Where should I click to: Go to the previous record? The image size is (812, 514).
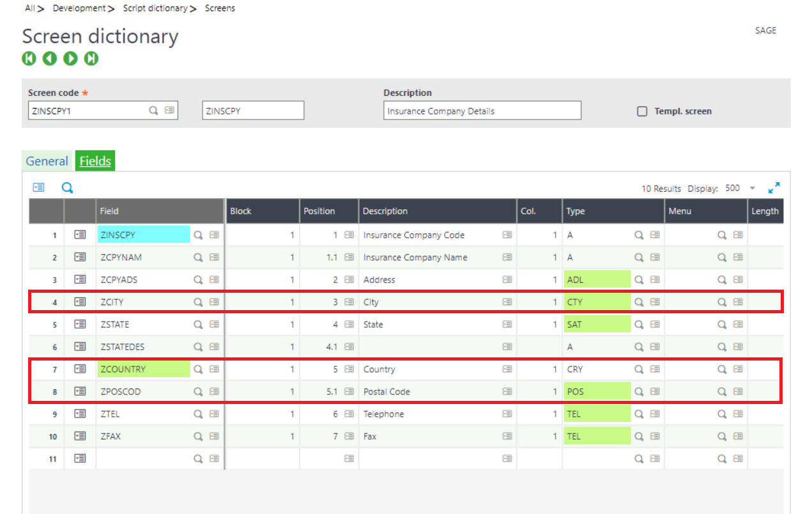tap(50, 58)
